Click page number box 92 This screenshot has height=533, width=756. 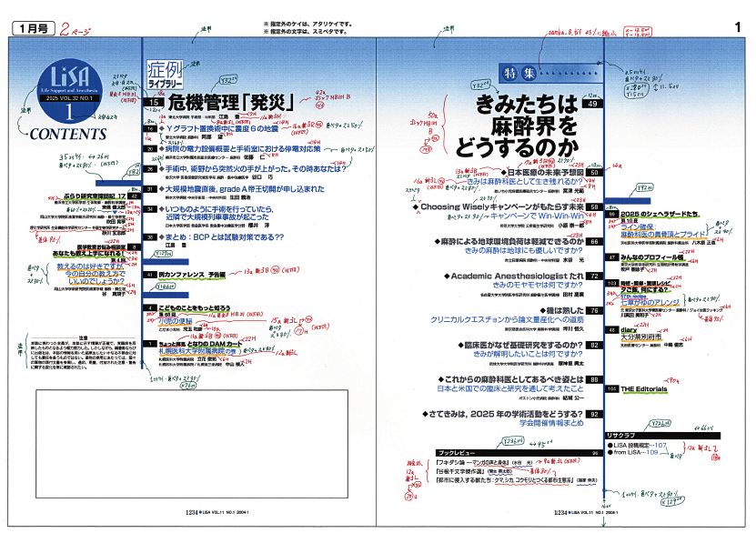click(x=592, y=414)
